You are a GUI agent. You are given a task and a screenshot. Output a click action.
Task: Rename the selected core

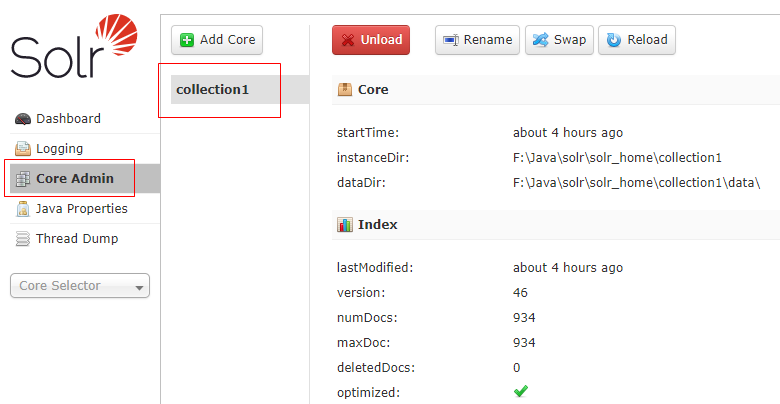pos(477,40)
